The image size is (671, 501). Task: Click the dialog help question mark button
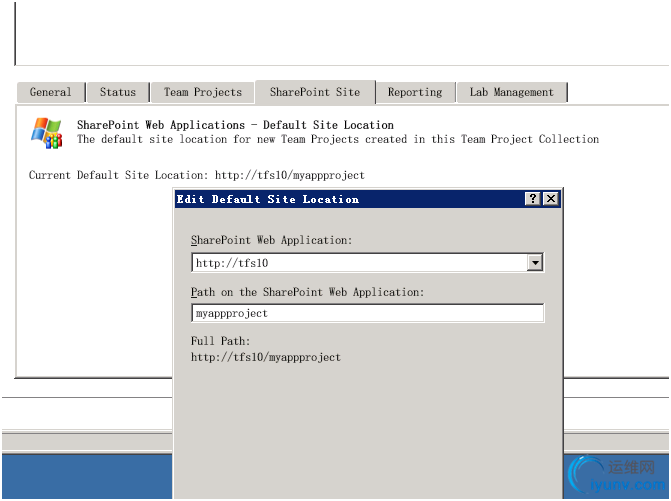point(532,199)
